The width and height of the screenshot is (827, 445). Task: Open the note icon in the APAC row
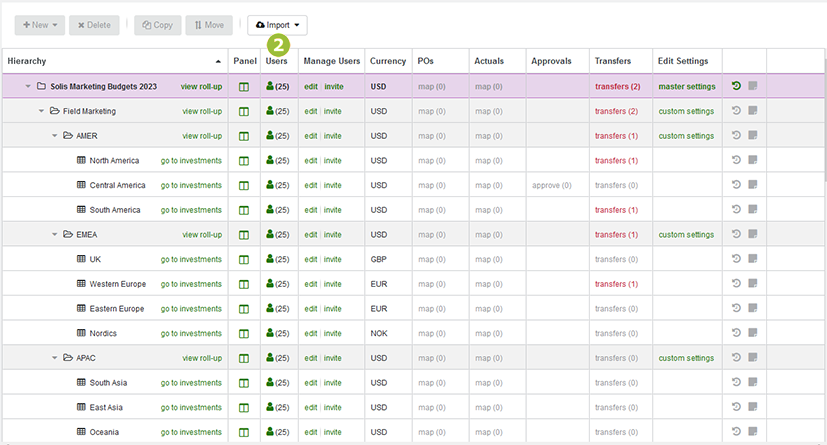click(x=753, y=357)
